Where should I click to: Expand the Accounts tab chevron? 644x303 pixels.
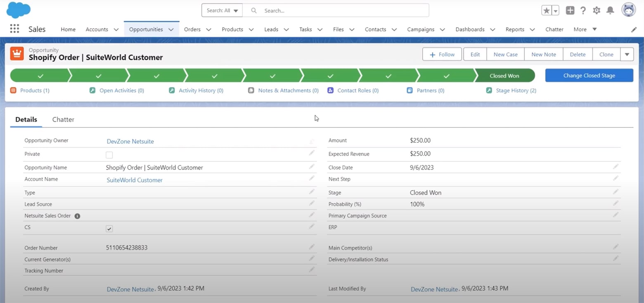pos(116,30)
